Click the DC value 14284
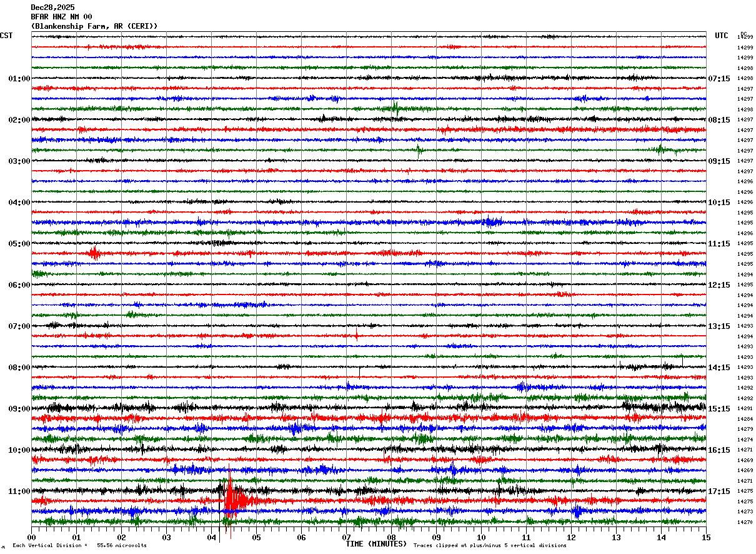The image size is (756, 554). click(745, 419)
